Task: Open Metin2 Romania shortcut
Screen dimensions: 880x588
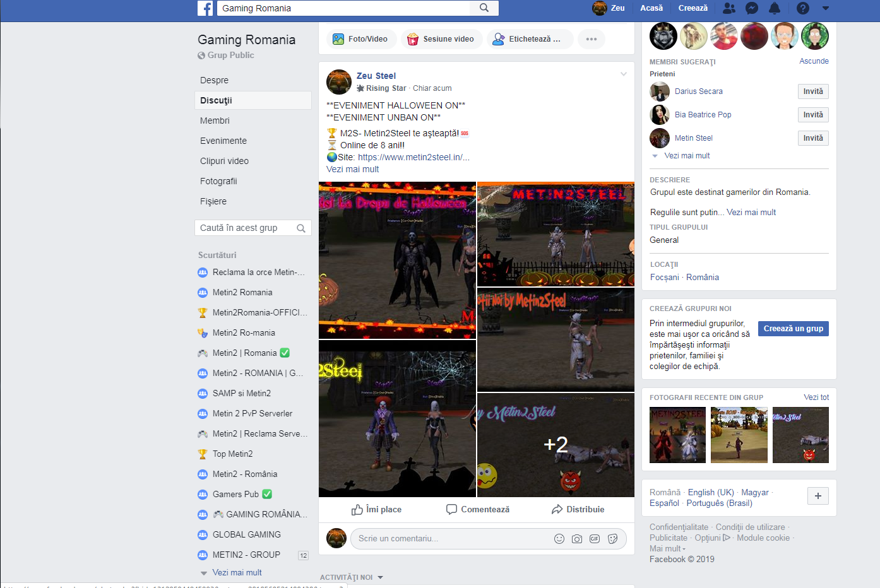Action: 242,292
